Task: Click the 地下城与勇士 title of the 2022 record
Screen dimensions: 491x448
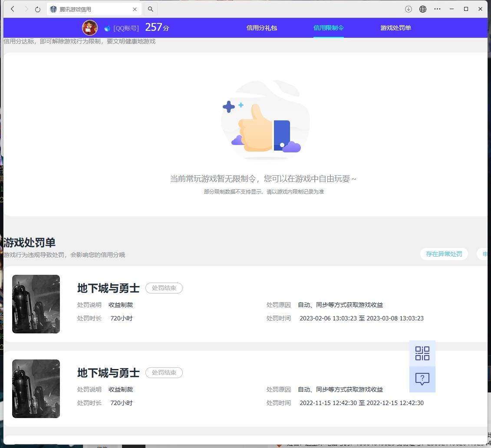Action: coord(109,372)
